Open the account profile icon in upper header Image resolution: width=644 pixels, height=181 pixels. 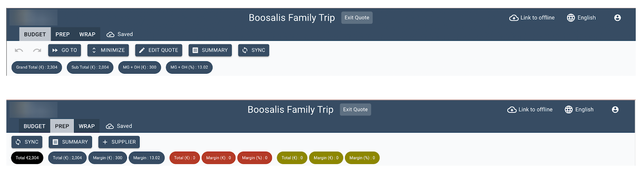tap(617, 18)
